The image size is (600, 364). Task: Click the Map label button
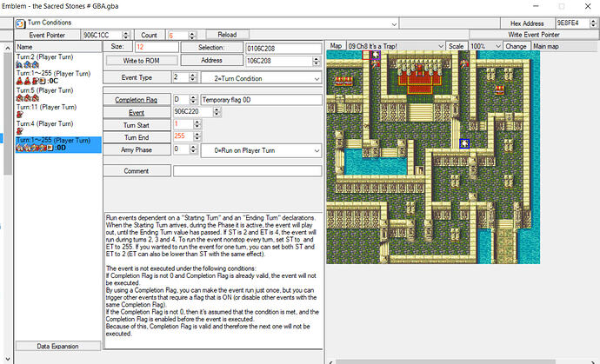(x=336, y=46)
